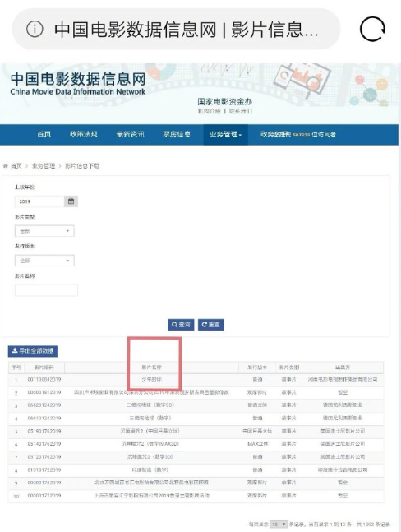Sort by the 影片类别 column header
401x532 pixels.
point(289,368)
